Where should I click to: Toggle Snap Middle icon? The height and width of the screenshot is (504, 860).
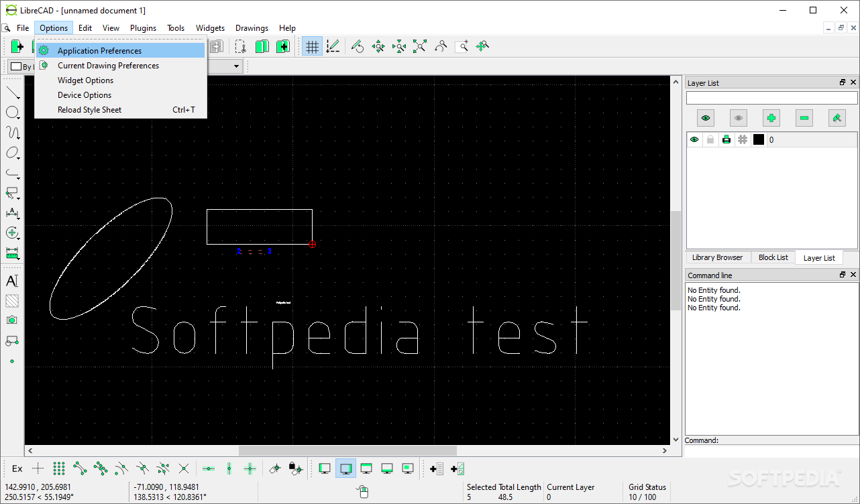click(x=142, y=468)
